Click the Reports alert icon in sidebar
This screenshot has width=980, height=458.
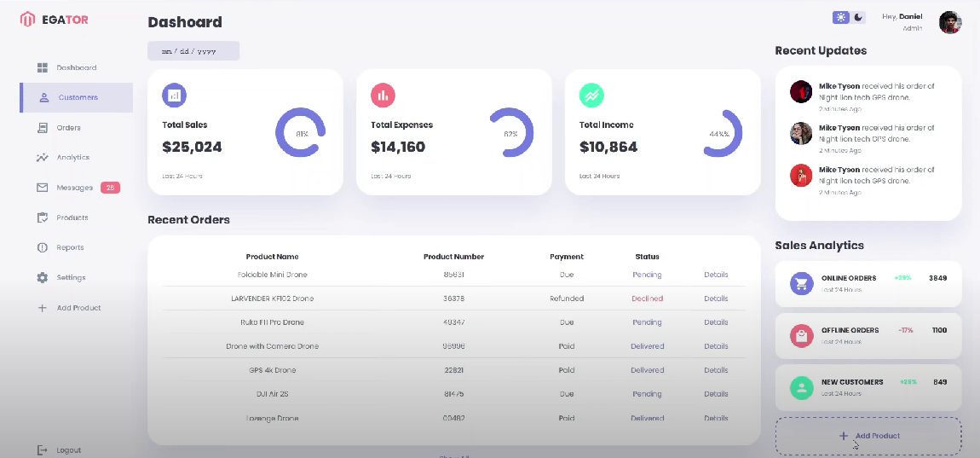pos(43,248)
